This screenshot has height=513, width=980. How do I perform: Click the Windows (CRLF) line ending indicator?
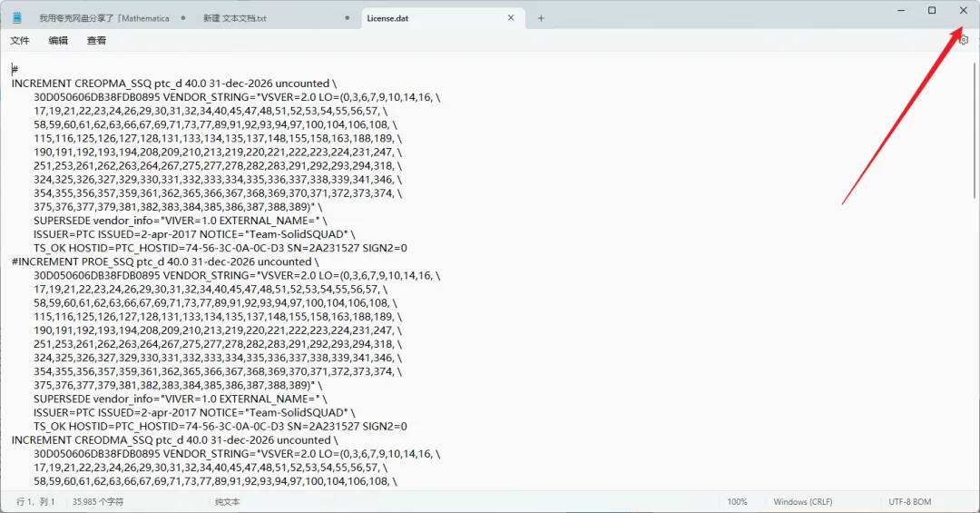click(803, 502)
